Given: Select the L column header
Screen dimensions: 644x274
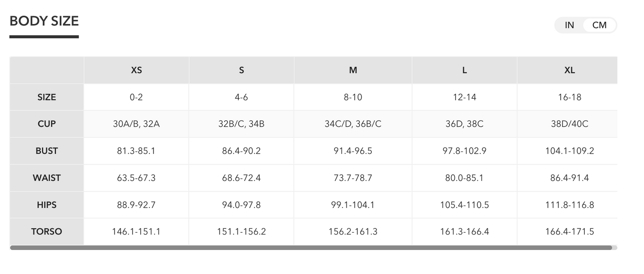Looking at the screenshot, I should pos(465,70).
